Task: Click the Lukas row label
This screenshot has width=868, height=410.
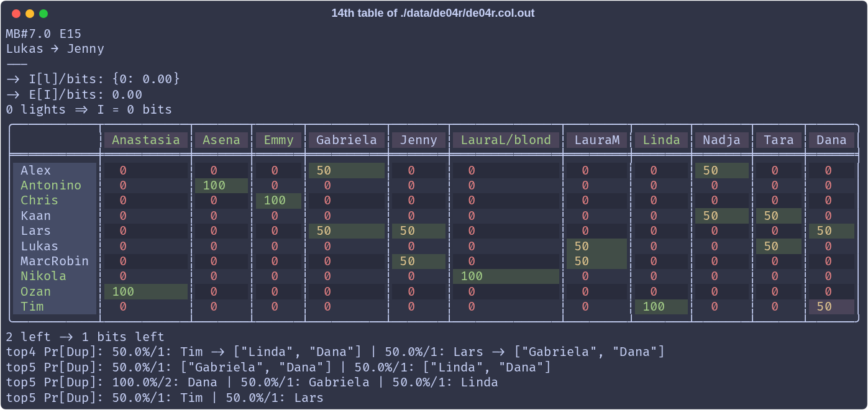Action: point(55,246)
